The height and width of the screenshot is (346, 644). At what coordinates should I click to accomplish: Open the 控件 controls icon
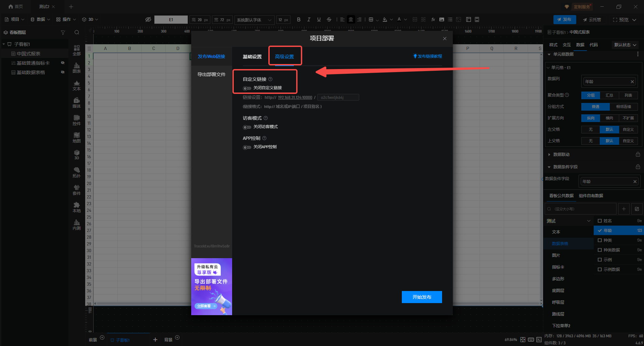(76, 120)
